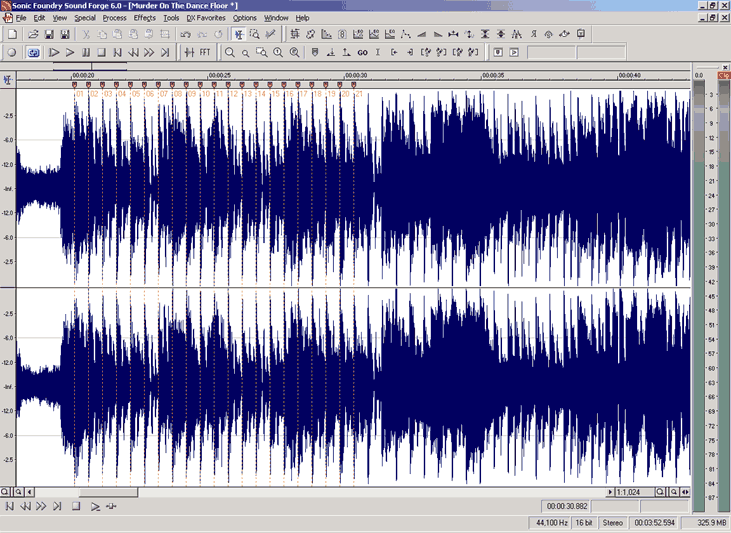Open the Effects menu
The width and height of the screenshot is (731, 533).
[145, 18]
